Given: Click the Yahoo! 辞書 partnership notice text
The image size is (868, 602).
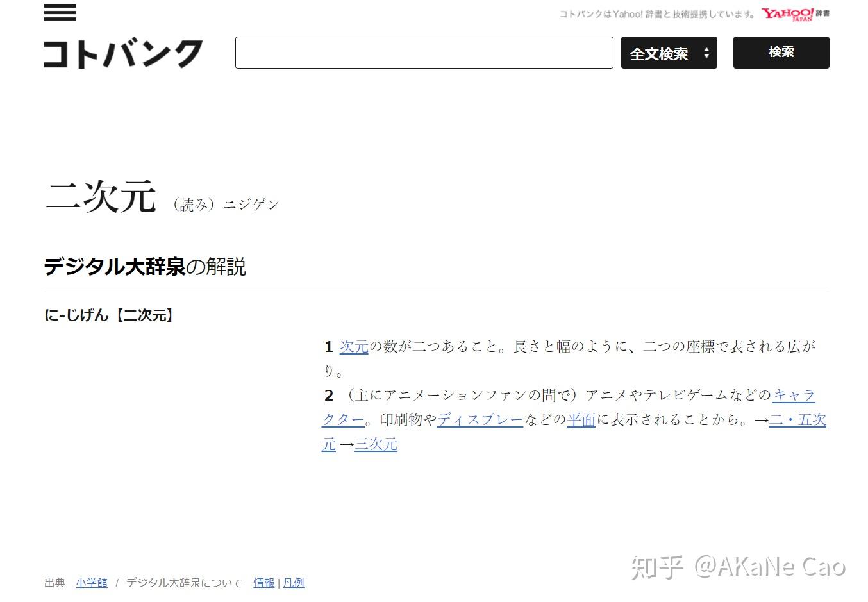Looking at the screenshot, I should pyautogui.click(x=657, y=14).
